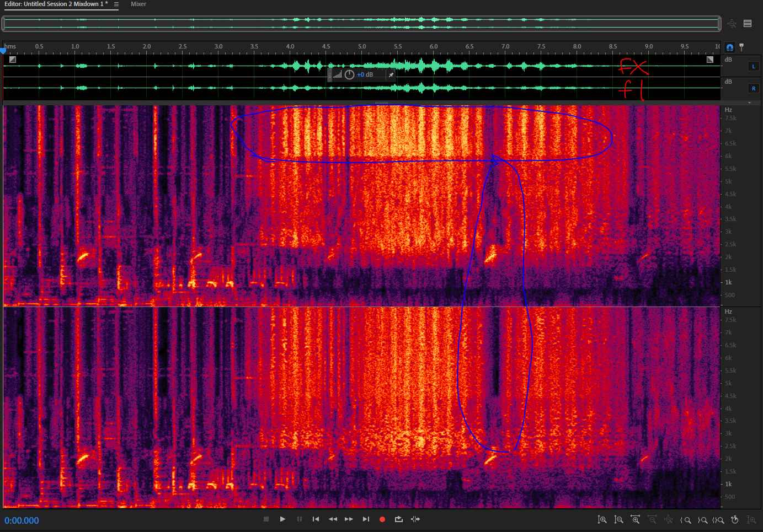Zoom to selection in-point

tap(686, 520)
